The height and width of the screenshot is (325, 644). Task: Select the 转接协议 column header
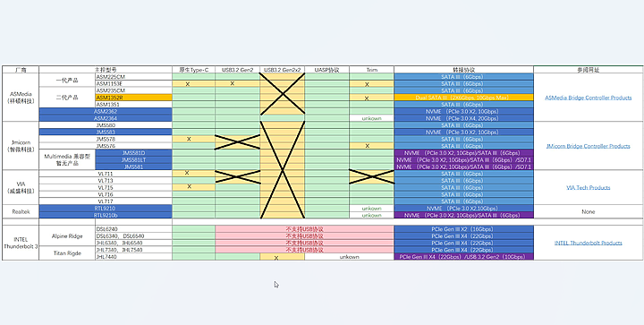[463, 70]
